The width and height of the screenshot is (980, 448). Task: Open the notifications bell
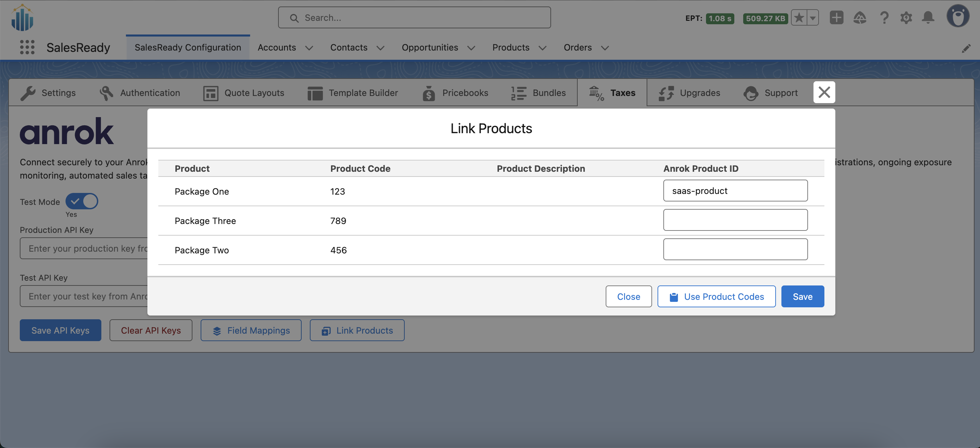pyautogui.click(x=928, y=17)
